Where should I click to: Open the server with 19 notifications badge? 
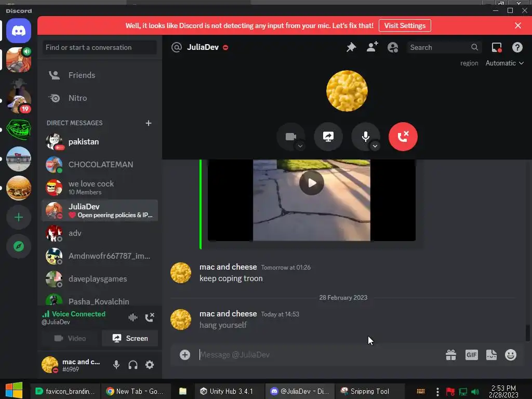19,100
